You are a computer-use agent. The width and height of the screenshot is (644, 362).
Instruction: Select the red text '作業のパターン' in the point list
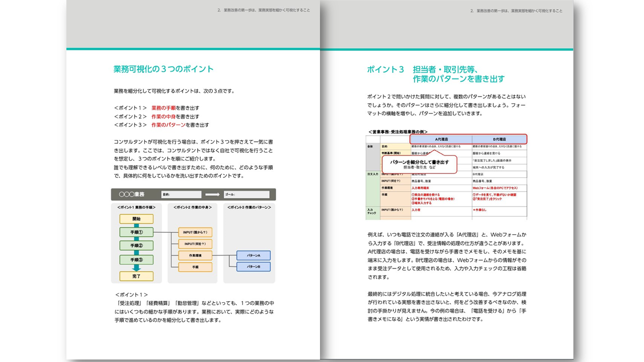point(169,125)
